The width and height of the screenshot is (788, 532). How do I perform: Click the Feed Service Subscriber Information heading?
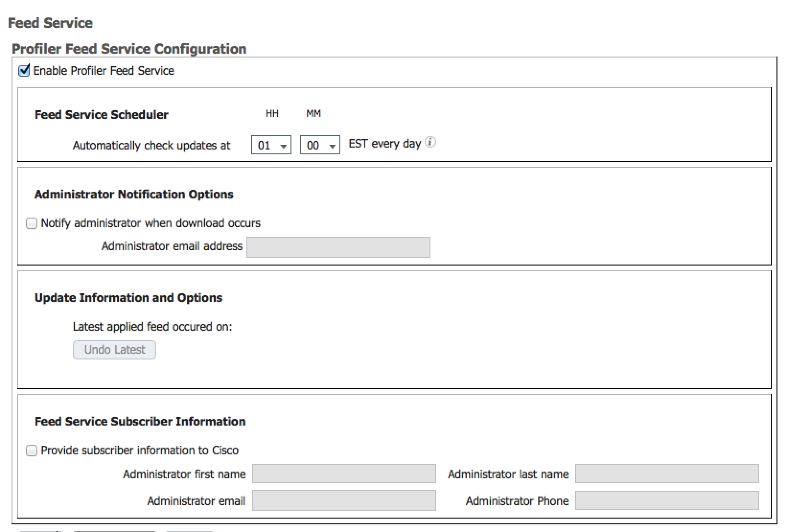coord(140,421)
